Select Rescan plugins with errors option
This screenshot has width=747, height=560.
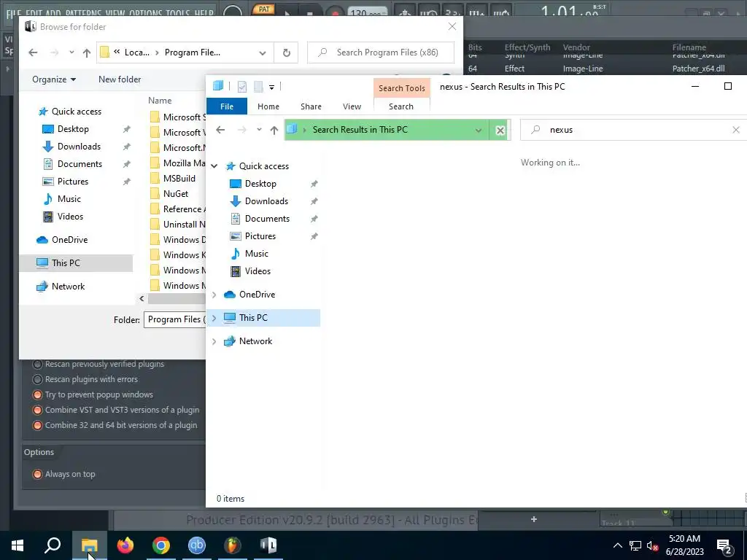pos(37,379)
